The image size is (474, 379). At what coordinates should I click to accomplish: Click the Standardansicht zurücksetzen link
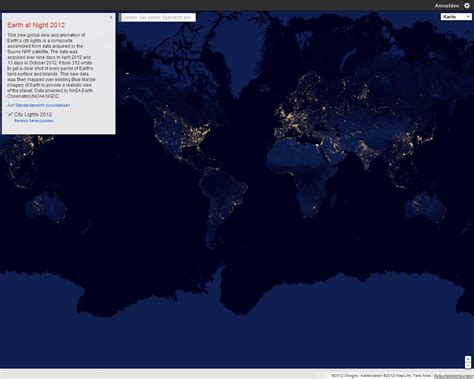39,105
